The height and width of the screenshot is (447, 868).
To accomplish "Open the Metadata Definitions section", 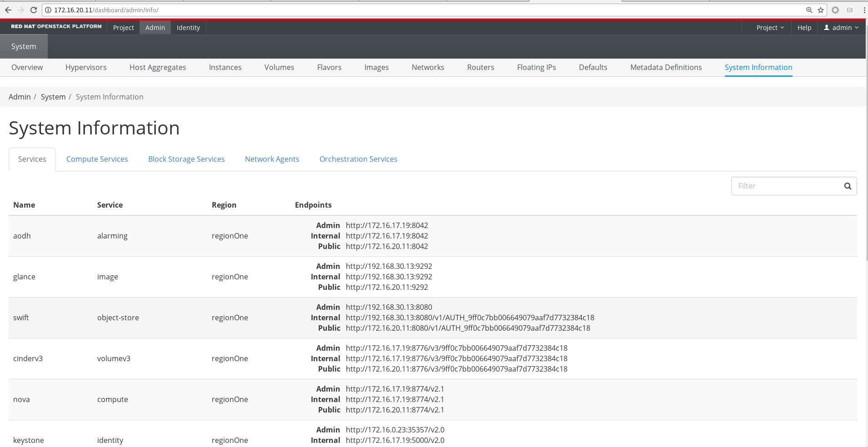I will point(666,67).
